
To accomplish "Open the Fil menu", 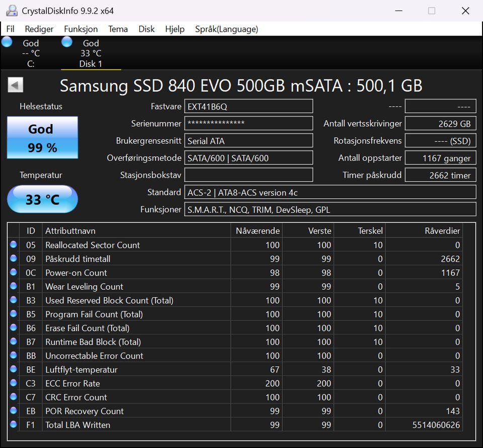I will point(10,29).
